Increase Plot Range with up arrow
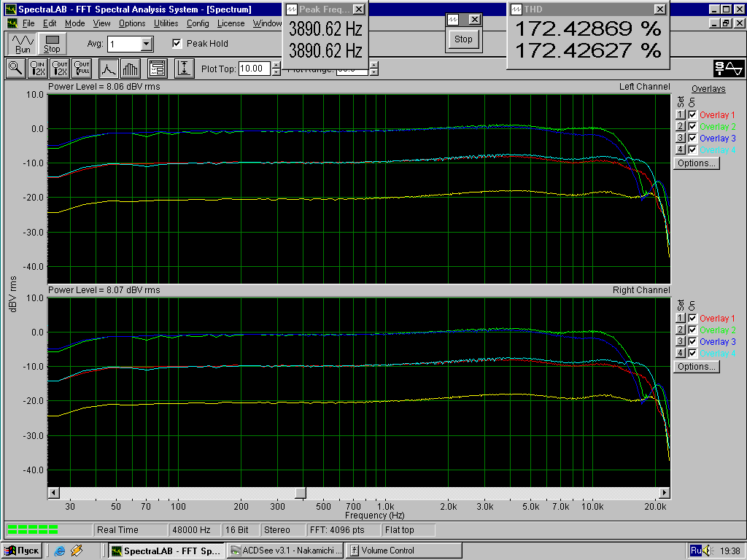Image resolution: width=747 pixels, height=560 pixels. [x=374, y=65]
